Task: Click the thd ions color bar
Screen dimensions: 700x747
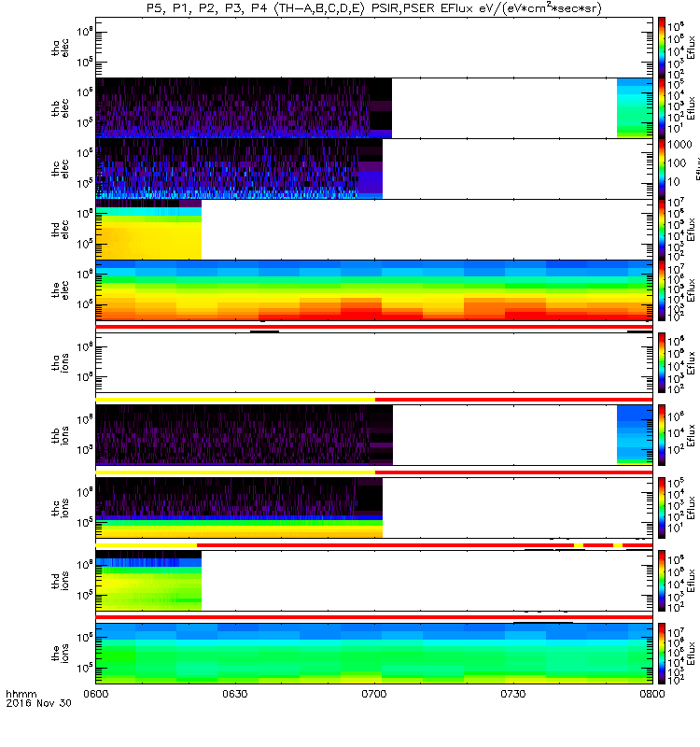Action: 662,580
